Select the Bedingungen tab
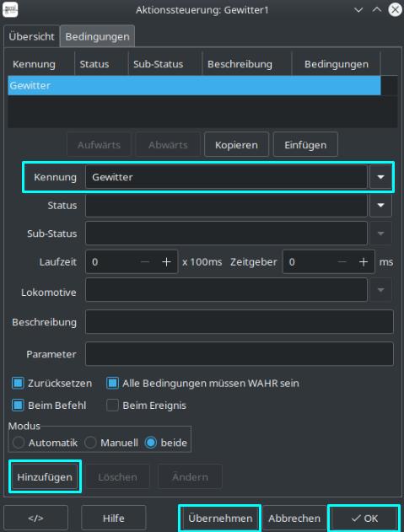Screen dimensions: 404x532 [x=98, y=36]
